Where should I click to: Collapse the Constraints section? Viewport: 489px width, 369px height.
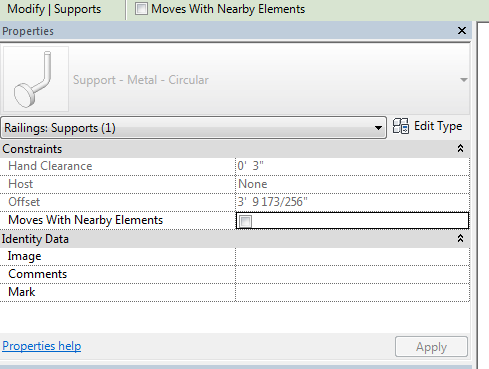(x=460, y=149)
